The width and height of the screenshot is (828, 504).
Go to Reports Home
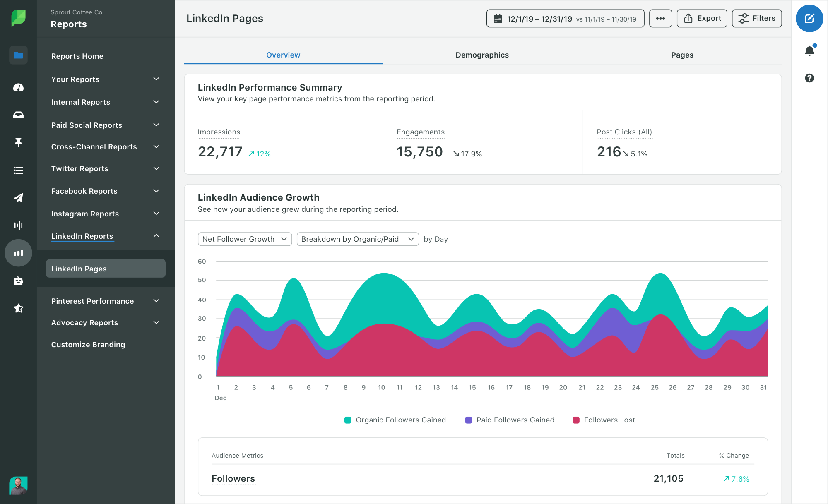pos(77,56)
